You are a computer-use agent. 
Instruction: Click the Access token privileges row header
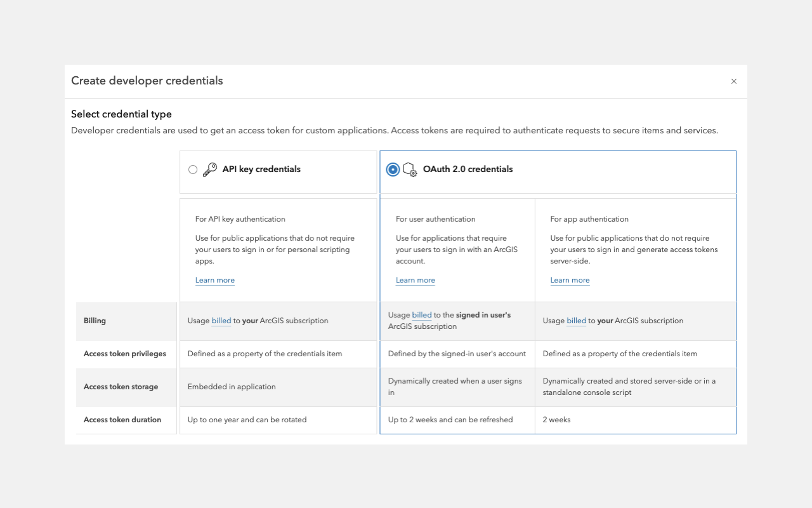point(125,354)
